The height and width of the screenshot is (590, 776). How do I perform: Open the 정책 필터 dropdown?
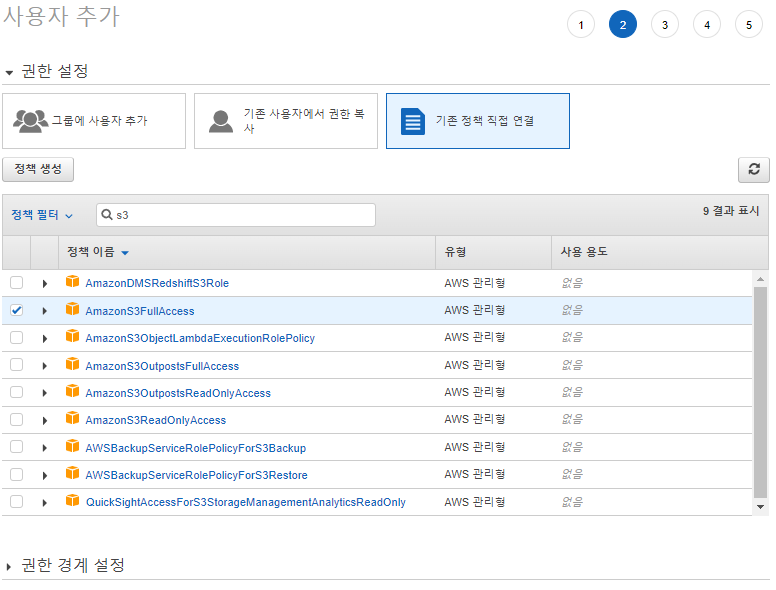[x=42, y=215]
